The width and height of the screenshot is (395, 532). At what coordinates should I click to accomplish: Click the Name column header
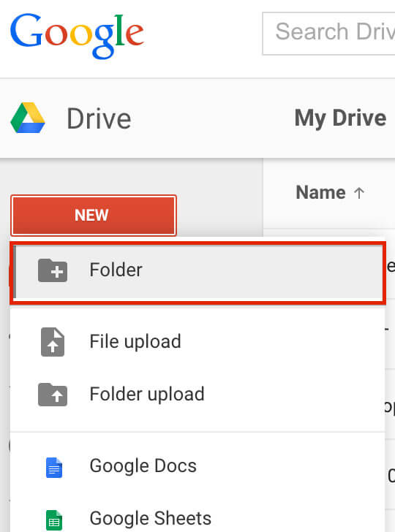pos(320,193)
